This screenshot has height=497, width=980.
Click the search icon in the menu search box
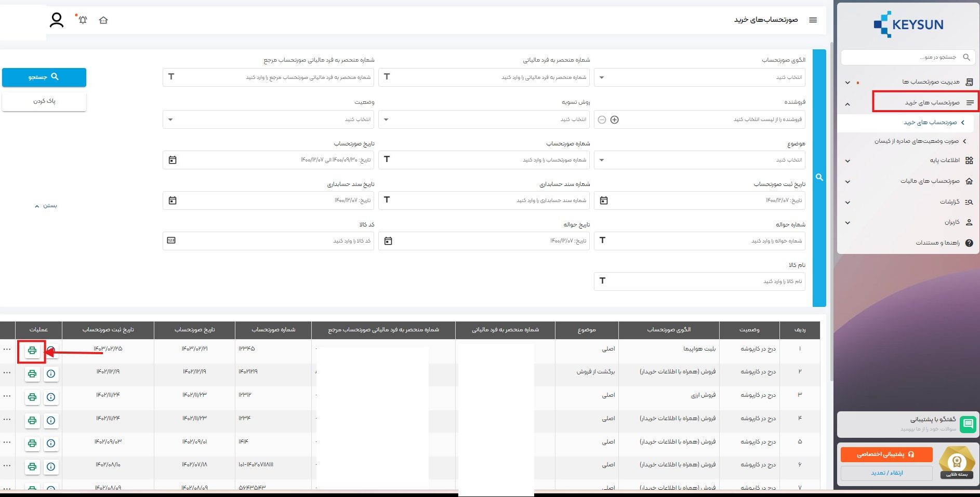point(966,57)
